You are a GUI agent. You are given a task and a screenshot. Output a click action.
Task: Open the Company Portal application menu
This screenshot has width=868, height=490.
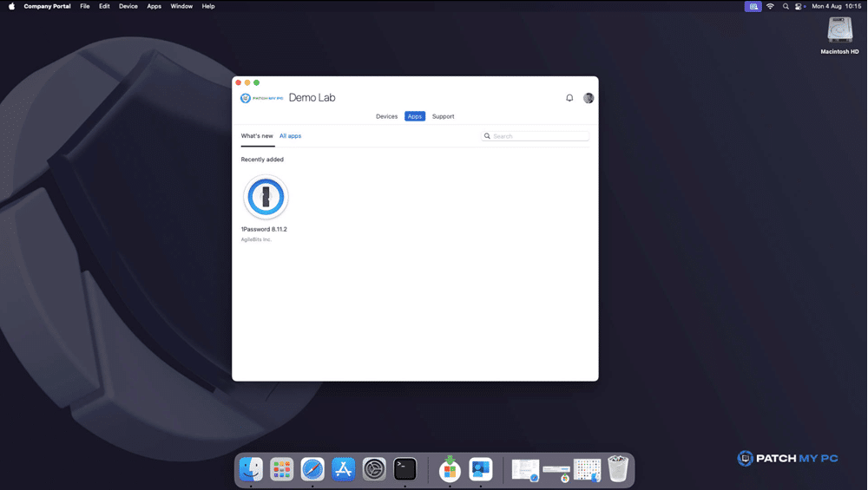pos(47,7)
